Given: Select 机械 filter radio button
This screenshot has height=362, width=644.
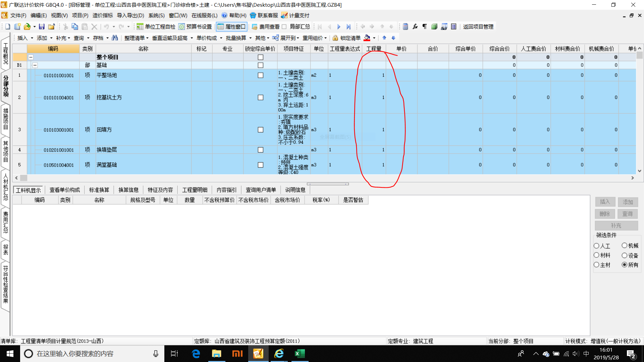Looking at the screenshot, I should pos(625,246).
